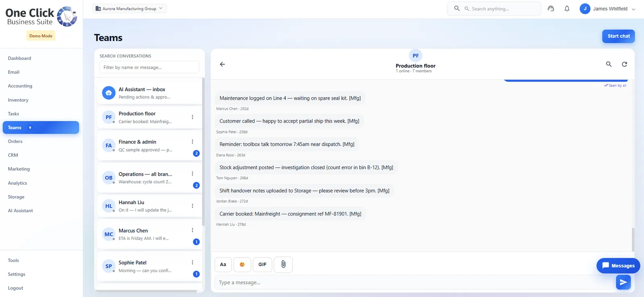The height and width of the screenshot is (297, 644).
Task: Open options menu for Sophie Patel conversation
Action: click(x=192, y=262)
